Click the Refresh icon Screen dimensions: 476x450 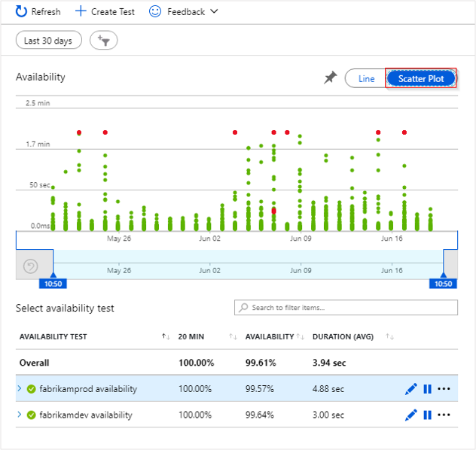coord(21,12)
